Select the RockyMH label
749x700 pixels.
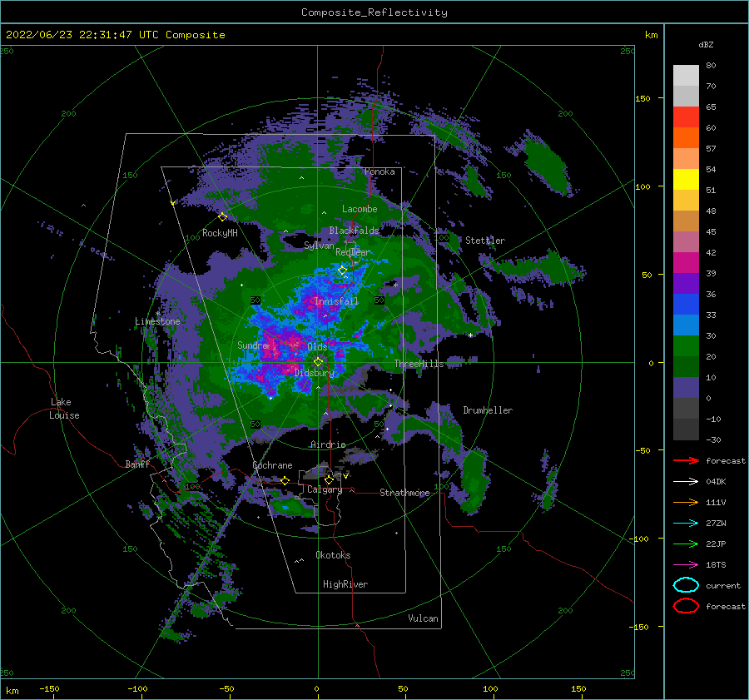(220, 233)
